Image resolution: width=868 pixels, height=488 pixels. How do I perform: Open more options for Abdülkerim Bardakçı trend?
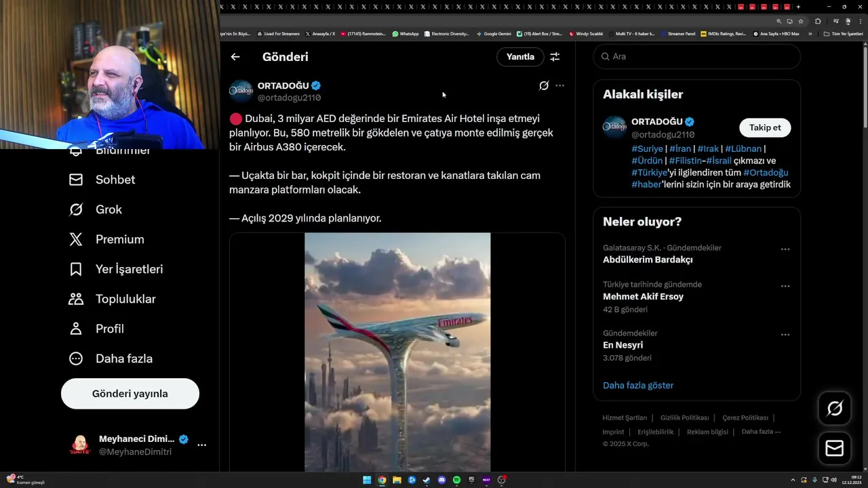click(x=785, y=249)
